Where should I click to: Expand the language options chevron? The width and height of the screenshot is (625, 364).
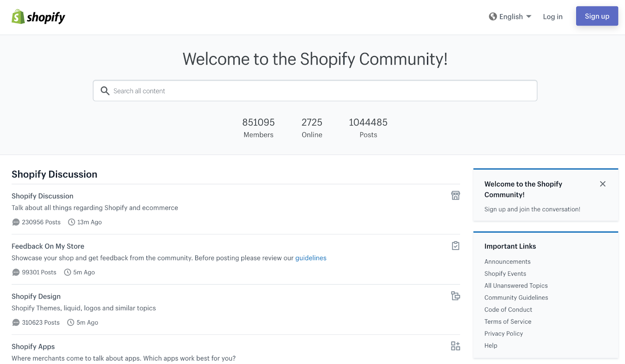click(x=529, y=16)
